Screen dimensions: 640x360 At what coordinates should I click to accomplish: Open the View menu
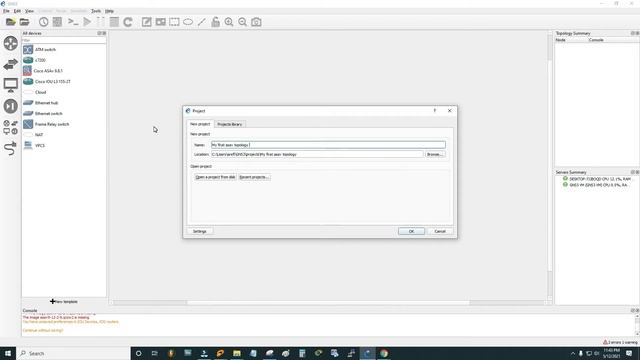point(29,11)
